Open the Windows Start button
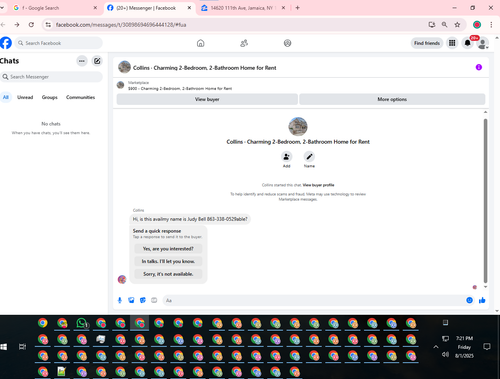The height and width of the screenshot is (379, 500). coord(4,347)
